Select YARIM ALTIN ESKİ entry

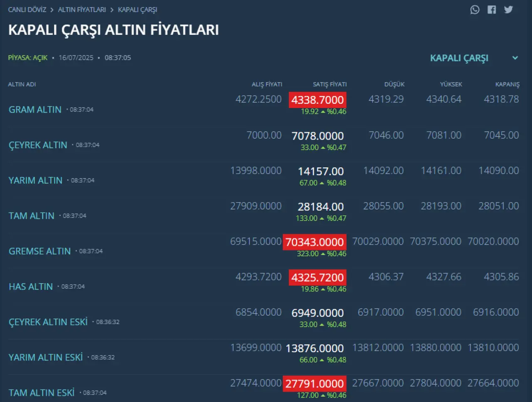pos(46,357)
